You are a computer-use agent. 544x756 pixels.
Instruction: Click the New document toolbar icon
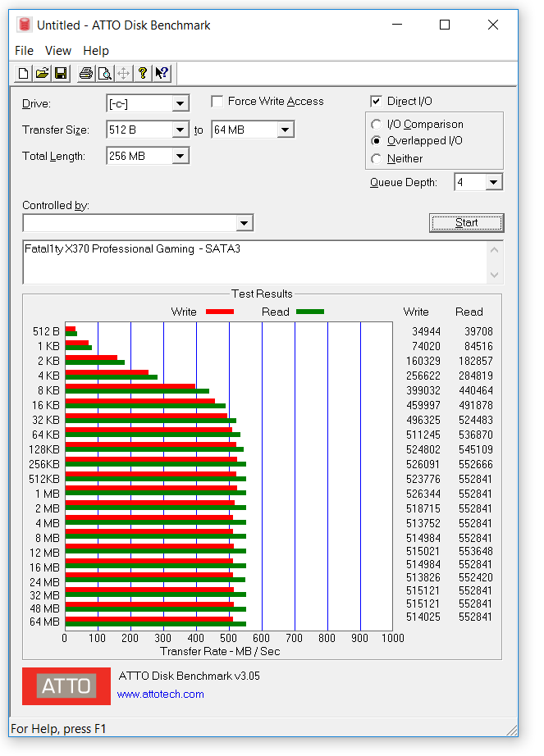[x=23, y=73]
